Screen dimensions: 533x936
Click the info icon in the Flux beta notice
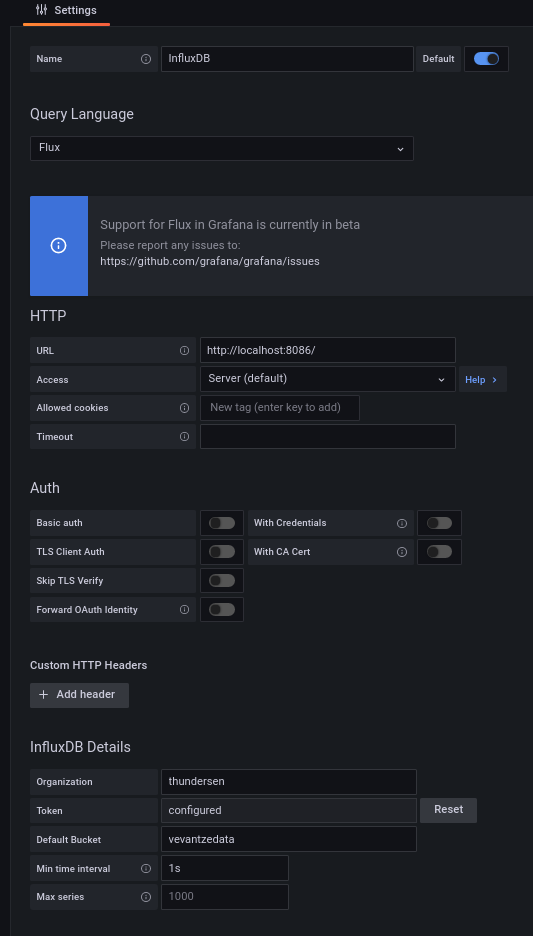tap(58, 245)
